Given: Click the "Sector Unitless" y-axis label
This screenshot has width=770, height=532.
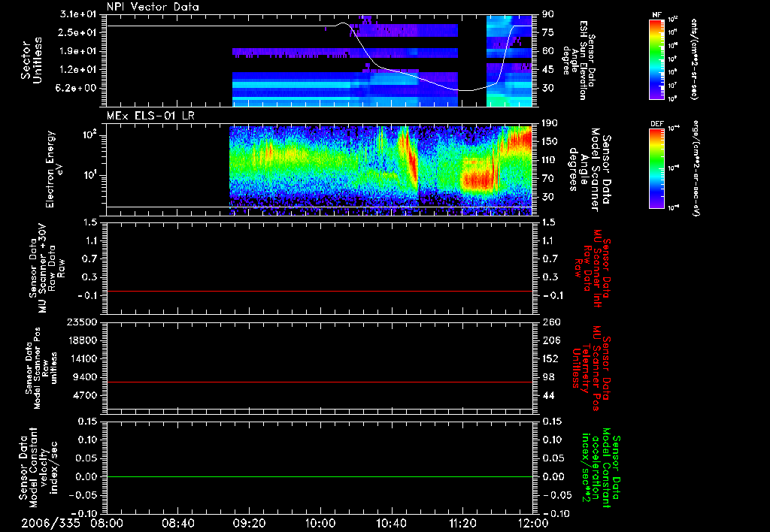Looking at the screenshot, I should [31, 60].
